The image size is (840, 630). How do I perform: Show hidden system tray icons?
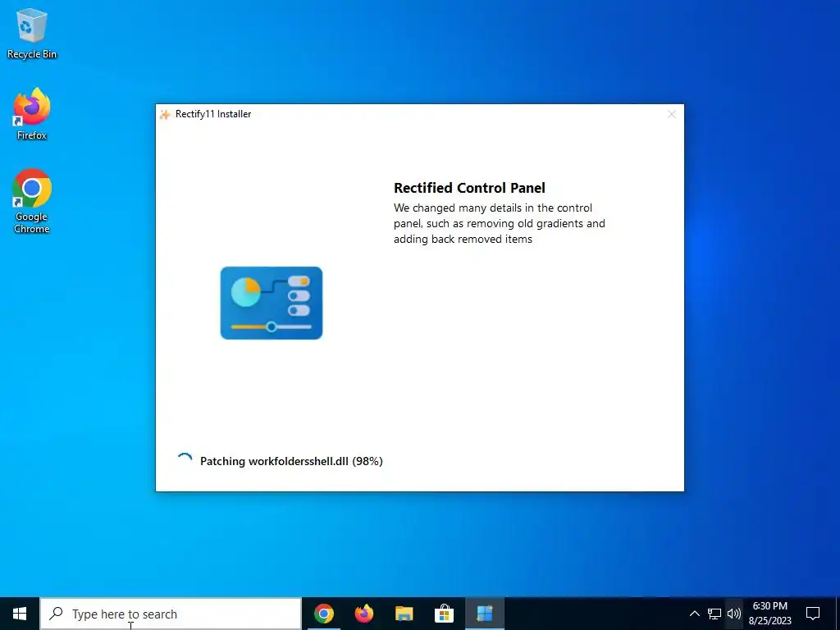694,614
